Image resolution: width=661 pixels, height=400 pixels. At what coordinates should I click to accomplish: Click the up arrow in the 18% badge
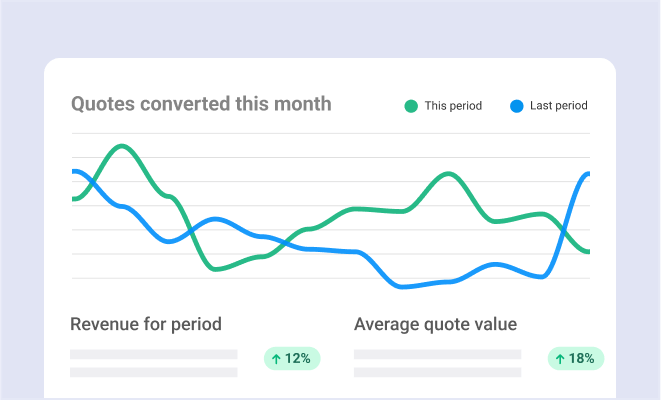[560, 358]
